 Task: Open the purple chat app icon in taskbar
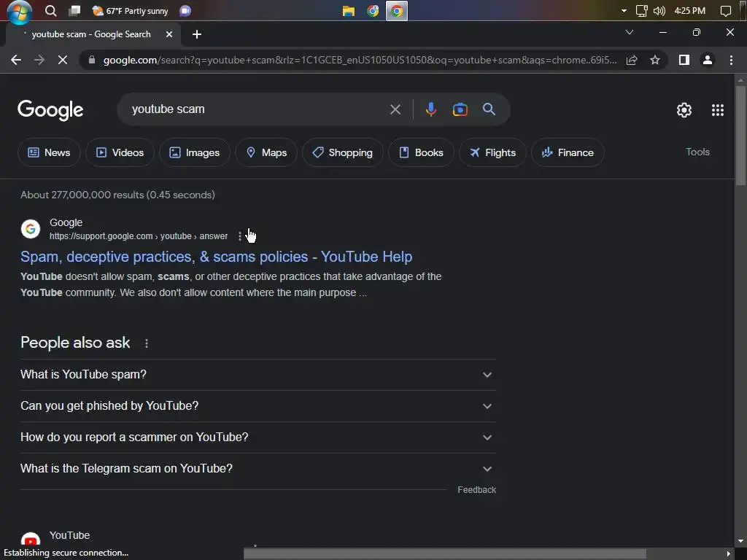[x=185, y=10]
